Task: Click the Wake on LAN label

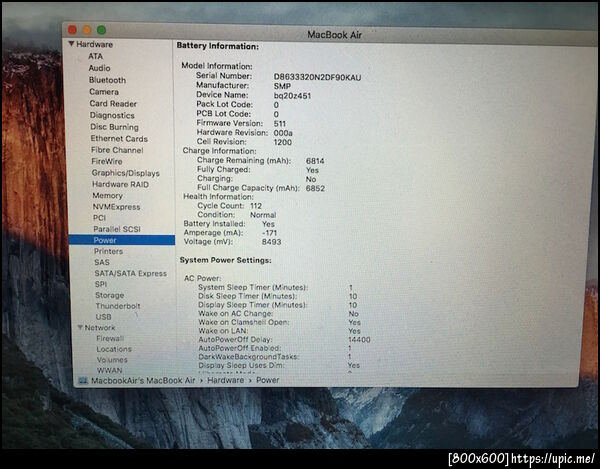Action: click(223, 331)
